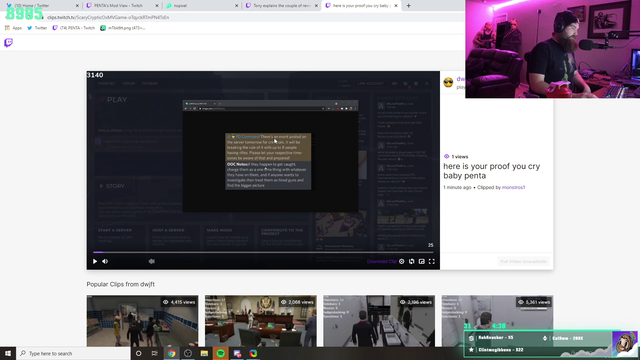
Task: Open a new browser tab
Action: (409, 6)
